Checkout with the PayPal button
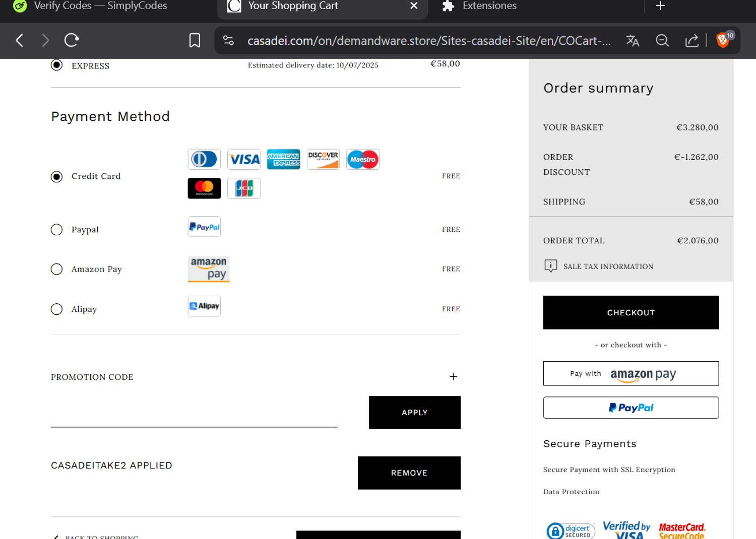The image size is (756, 539). (631, 408)
